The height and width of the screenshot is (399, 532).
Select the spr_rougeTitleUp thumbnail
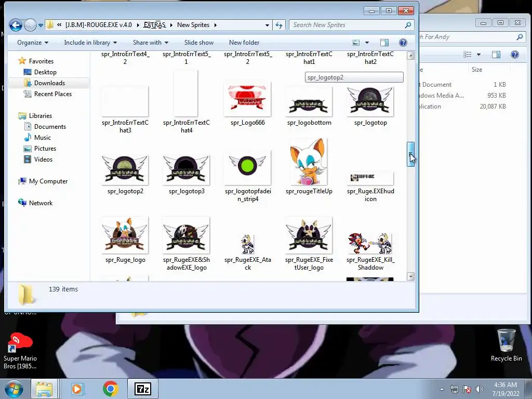309,162
